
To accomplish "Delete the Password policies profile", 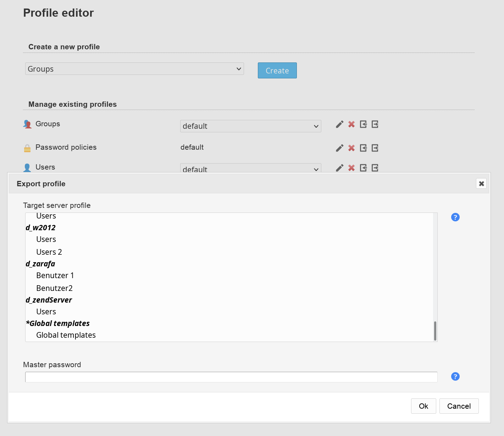I will tap(351, 148).
